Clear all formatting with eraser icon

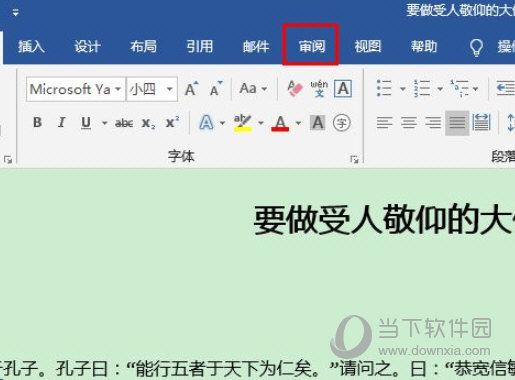point(295,89)
